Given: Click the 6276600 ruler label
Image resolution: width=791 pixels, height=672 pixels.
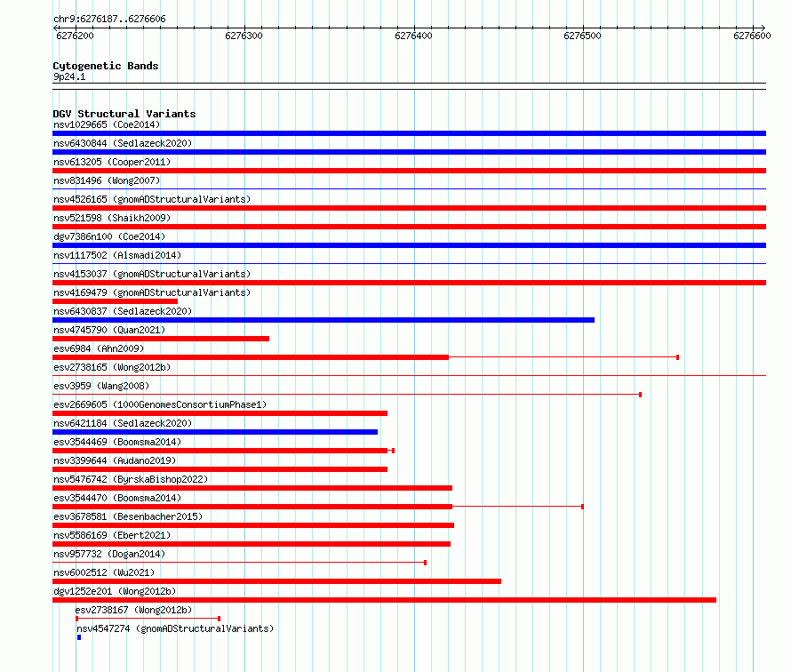Looking at the screenshot, I should click(752, 36).
